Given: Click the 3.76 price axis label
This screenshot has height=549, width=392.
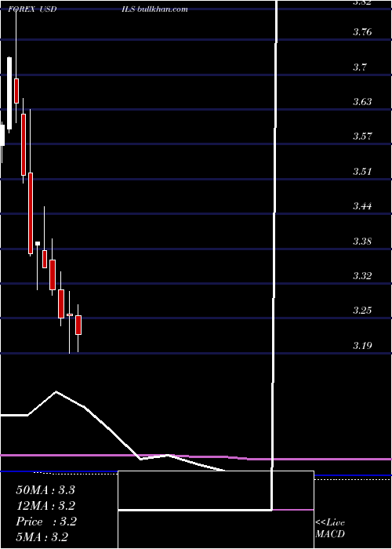Looking at the screenshot, I should click(x=362, y=32).
